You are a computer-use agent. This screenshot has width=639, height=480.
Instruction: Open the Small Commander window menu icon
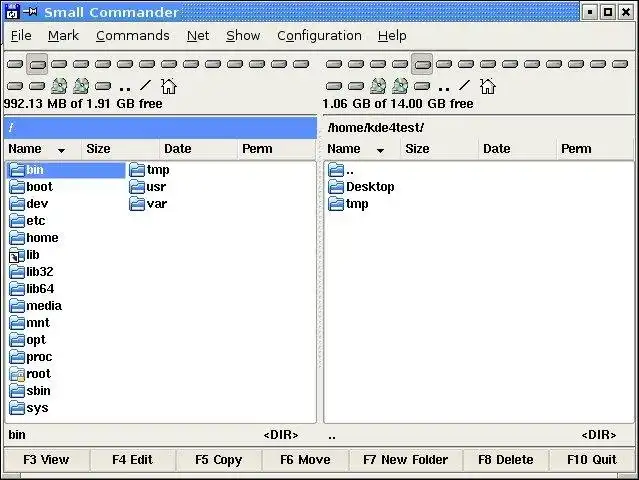[x=12, y=11]
